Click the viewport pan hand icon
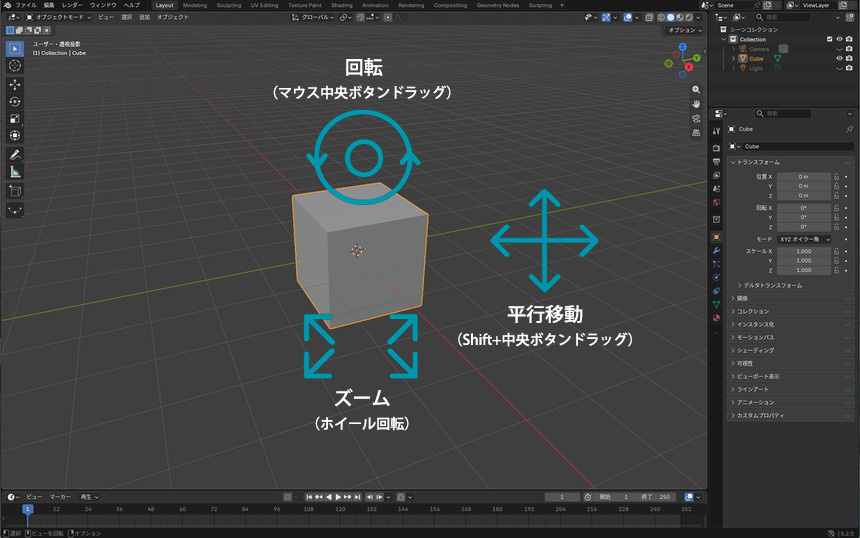The image size is (860, 538). tap(696, 104)
